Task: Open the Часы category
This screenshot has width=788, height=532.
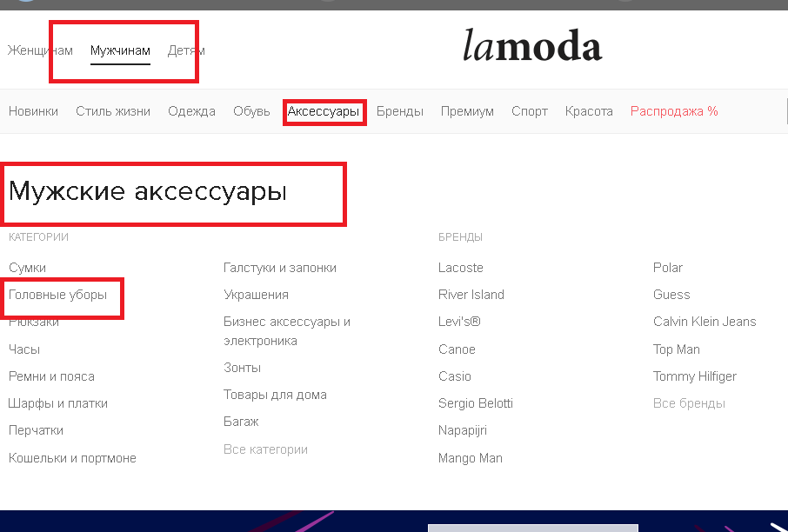Action: click(x=24, y=349)
